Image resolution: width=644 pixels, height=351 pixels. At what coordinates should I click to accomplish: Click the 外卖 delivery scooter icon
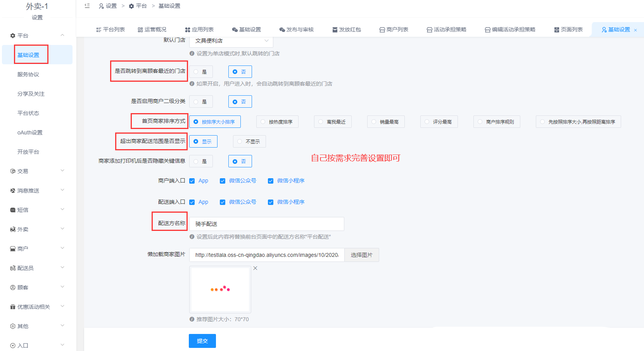tap(13, 229)
